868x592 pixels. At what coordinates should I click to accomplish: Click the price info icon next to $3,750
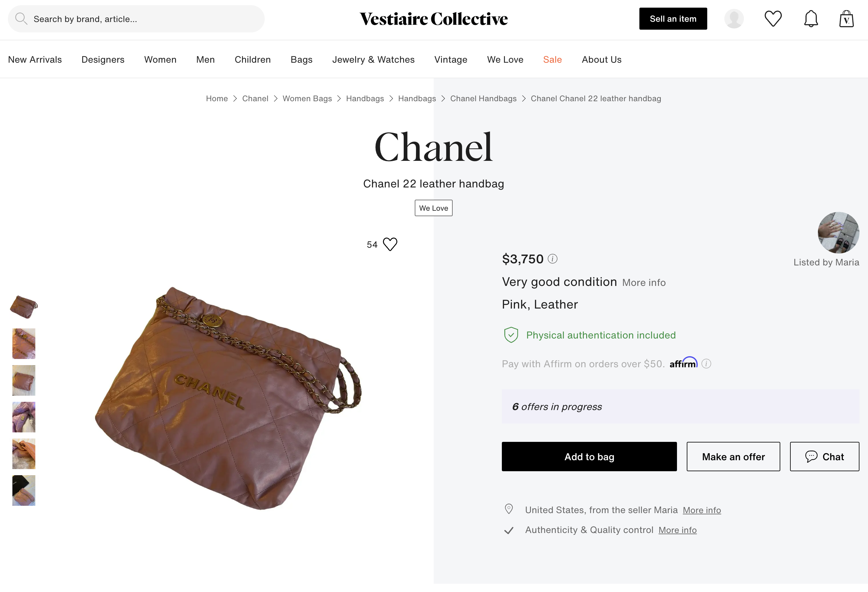[552, 259]
